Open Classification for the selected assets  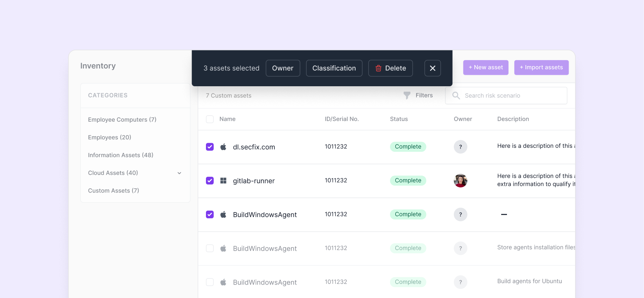tap(334, 68)
